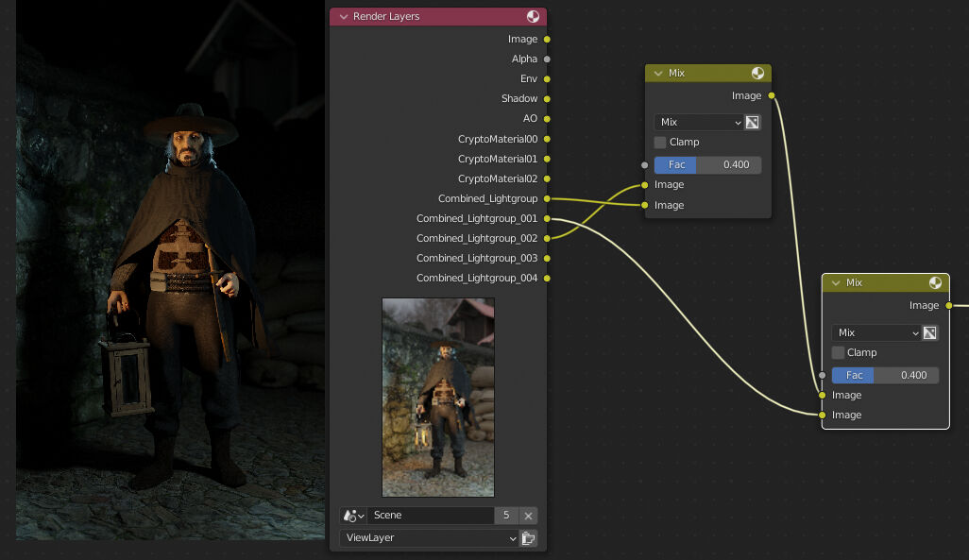The height and width of the screenshot is (560, 969).
Task: Unlink the Scene with the X button
Action: click(528, 516)
